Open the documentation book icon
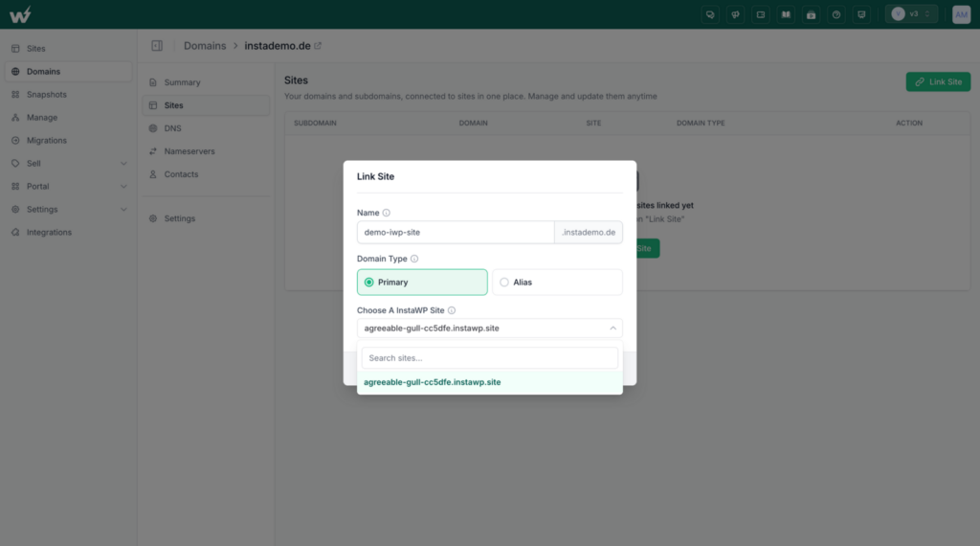This screenshot has height=546, width=980. 786,14
